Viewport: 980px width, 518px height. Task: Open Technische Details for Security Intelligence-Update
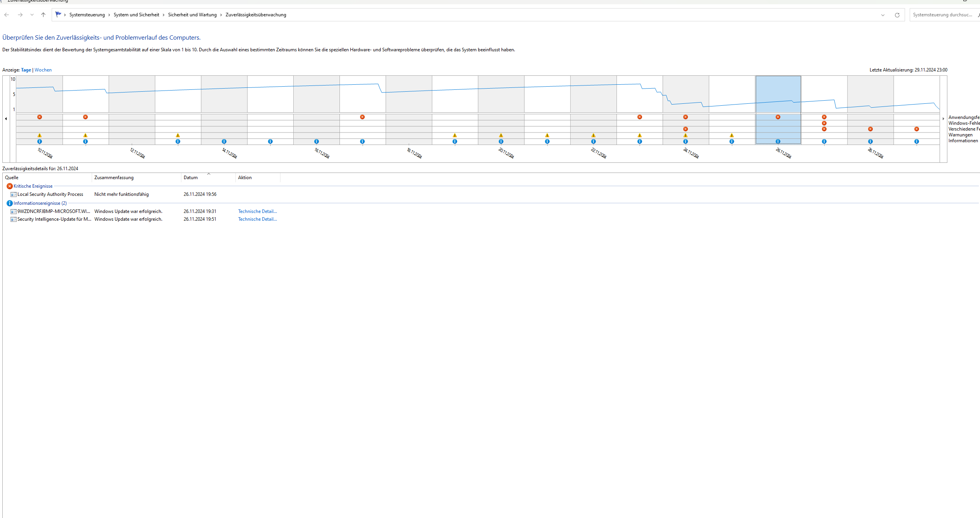[257, 219]
